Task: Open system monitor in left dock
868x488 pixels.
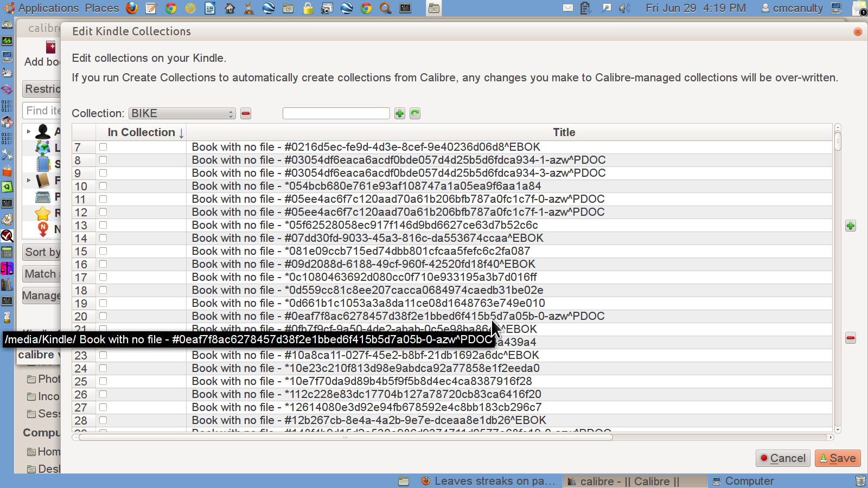Action: (7, 41)
